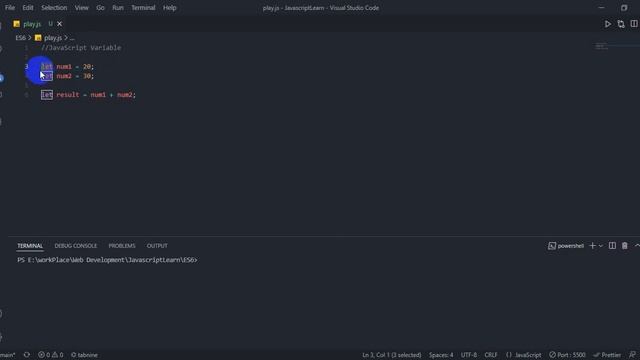The height and width of the screenshot is (360, 640).
Task: Click the minimap code preview
Action: point(601,46)
